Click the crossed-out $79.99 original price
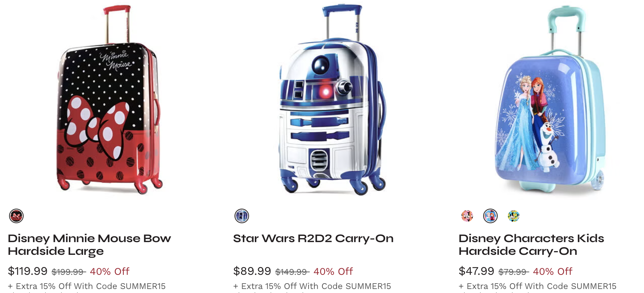 pos(514,272)
